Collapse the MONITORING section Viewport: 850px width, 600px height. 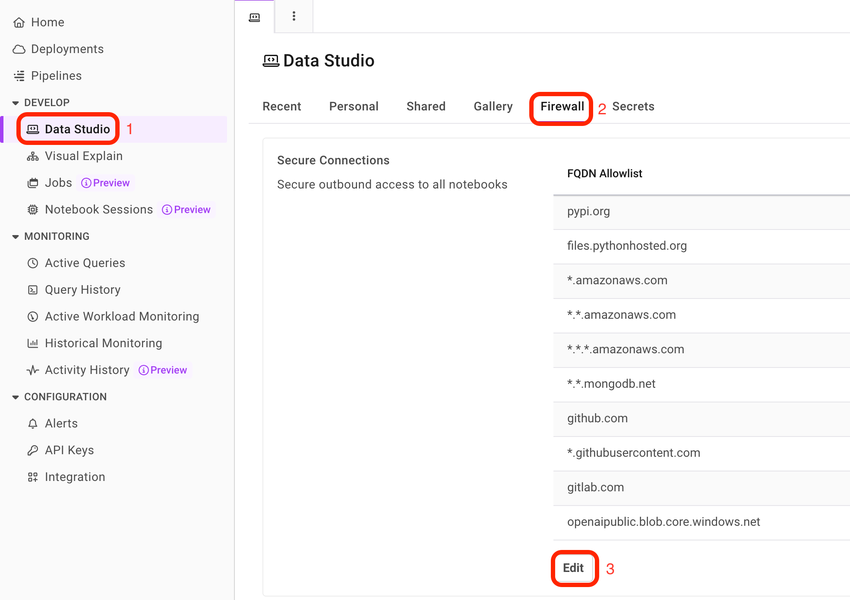tap(15, 237)
